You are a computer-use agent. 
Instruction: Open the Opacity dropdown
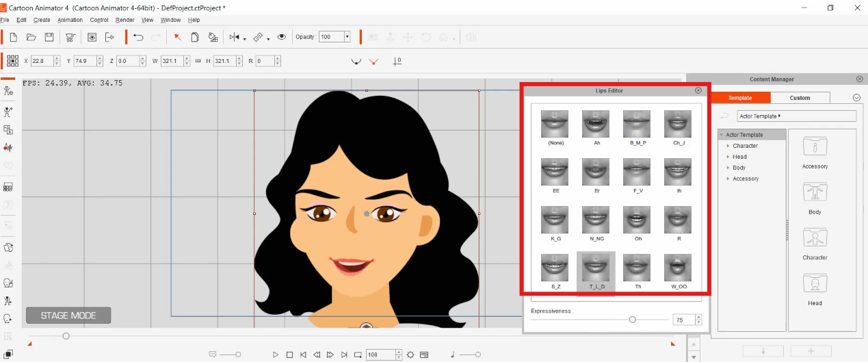(347, 37)
